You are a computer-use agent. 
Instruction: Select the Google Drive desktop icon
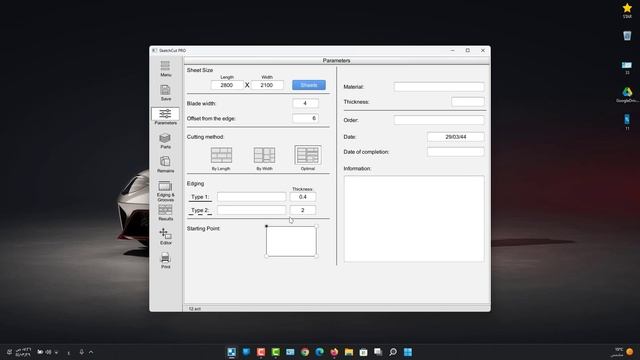(x=627, y=95)
